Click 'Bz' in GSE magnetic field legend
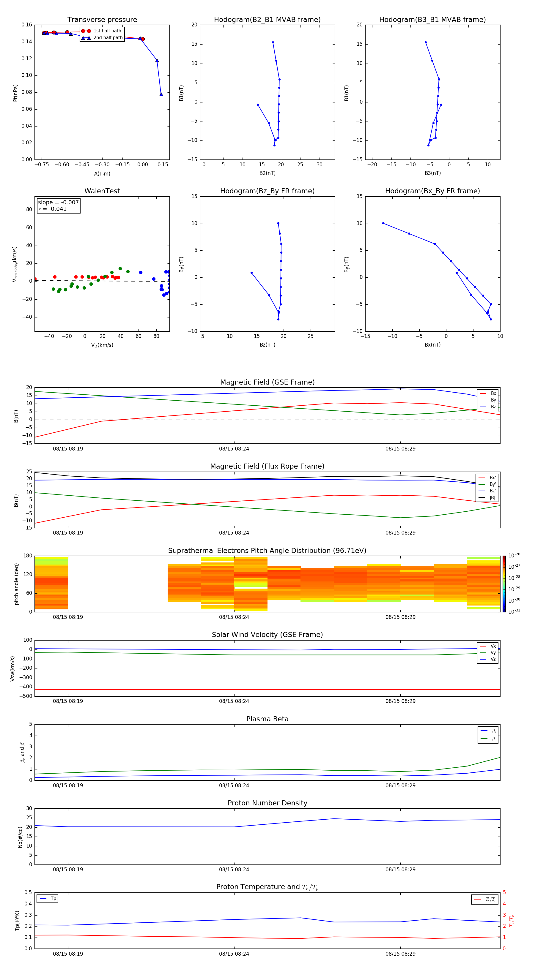The height and width of the screenshot is (980, 535). [x=488, y=407]
